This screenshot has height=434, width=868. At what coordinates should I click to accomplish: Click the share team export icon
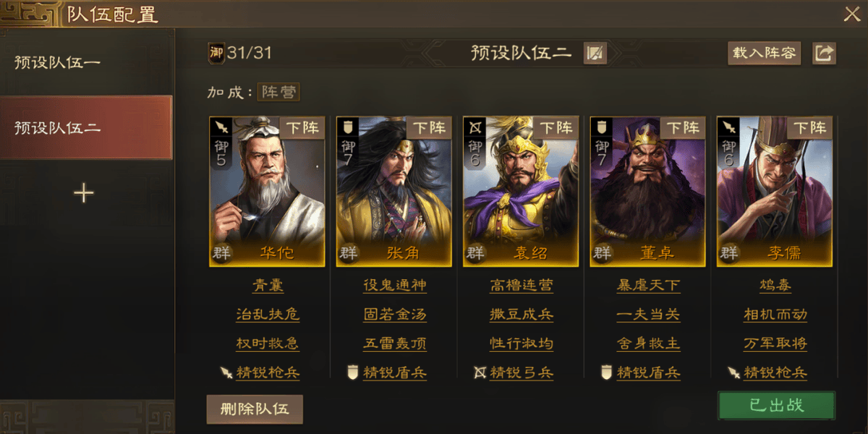(824, 54)
